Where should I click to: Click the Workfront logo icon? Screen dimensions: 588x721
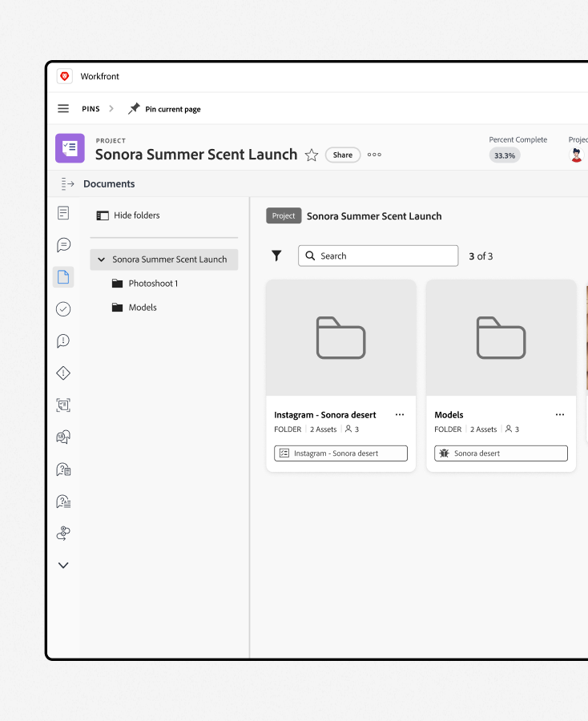65,76
